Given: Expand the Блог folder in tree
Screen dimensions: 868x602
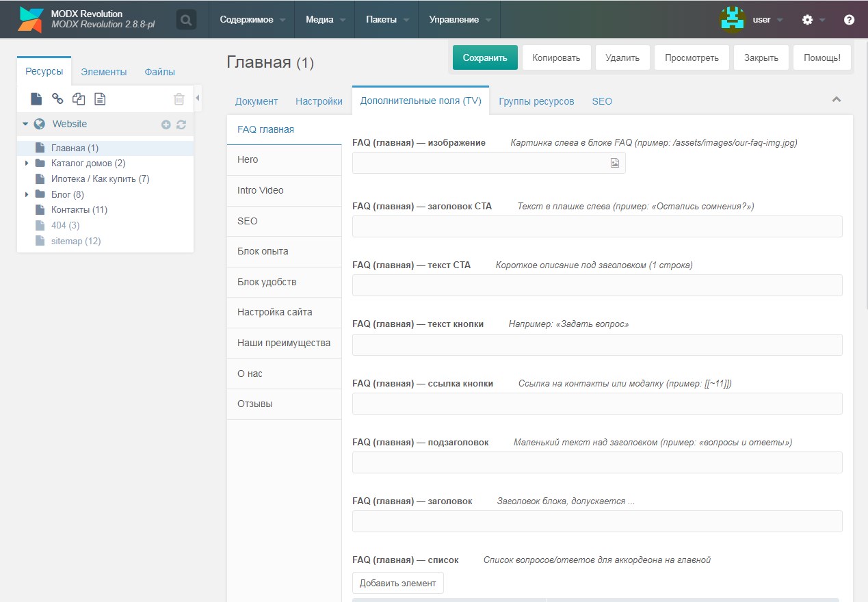Looking at the screenshot, I should [27, 194].
